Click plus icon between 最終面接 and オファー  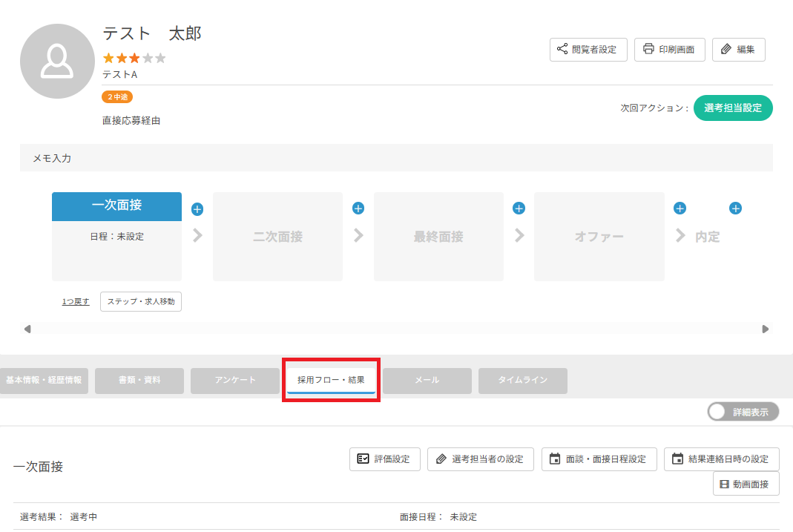click(519, 208)
